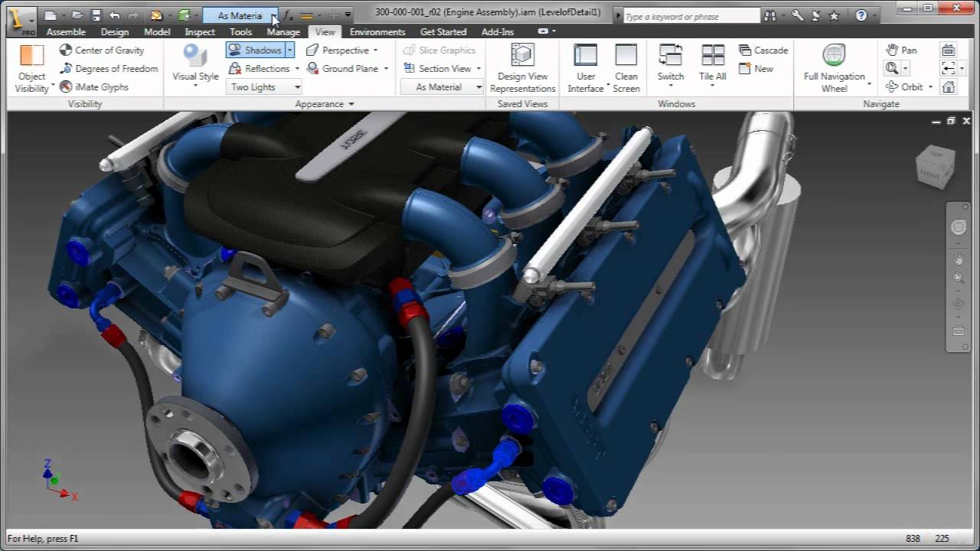Open the quick access As Material dropdown
Image resolution: width=980 pixels, height=551 pixels.
point(241,15)
